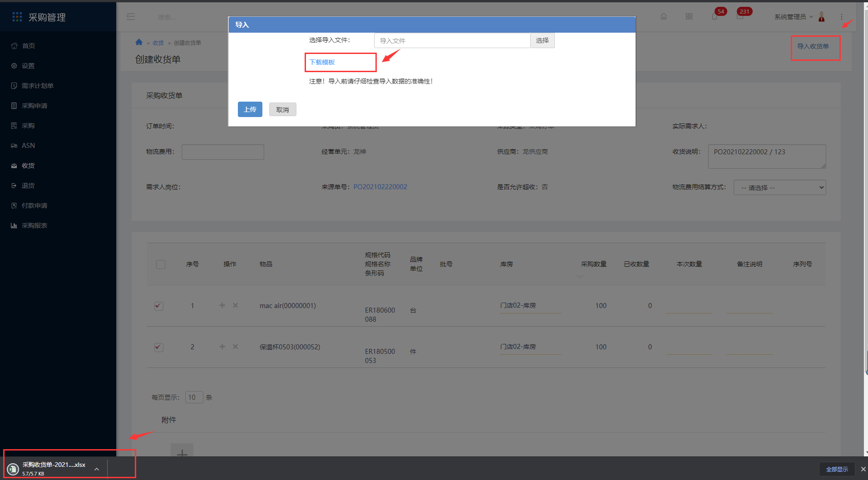Image resolution: width=868 pixels, height=480 pixels.
Task: Remove the mac air row
Action: coord(235,305)
